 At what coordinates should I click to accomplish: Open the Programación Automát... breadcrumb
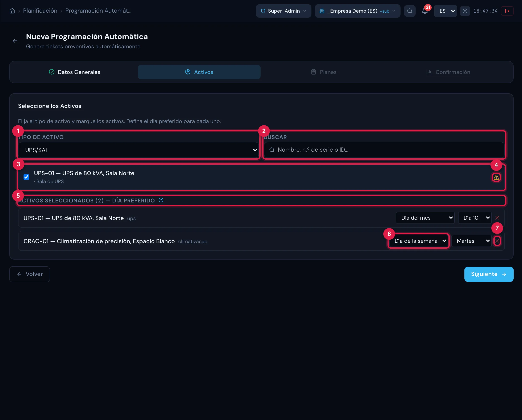98,11
